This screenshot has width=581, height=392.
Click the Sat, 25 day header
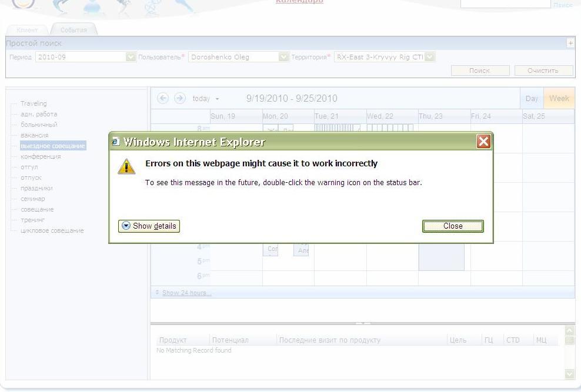549,116
